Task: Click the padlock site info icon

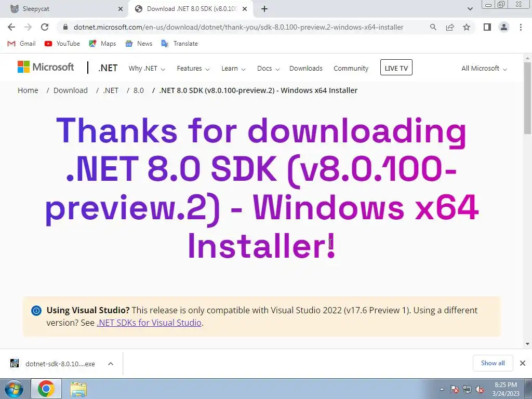Action: click(65, 27)
